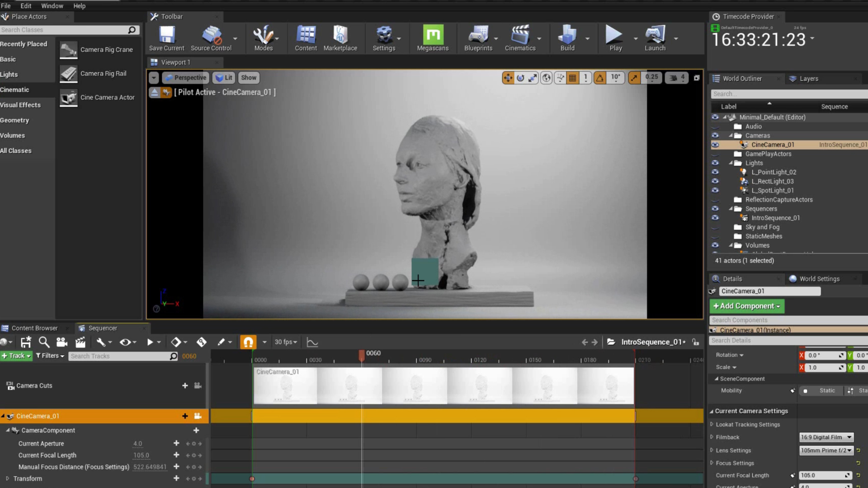868x488 pixels.
Task: Click the Add Component button
Action: pyautogui.click(x=746, y=306)
